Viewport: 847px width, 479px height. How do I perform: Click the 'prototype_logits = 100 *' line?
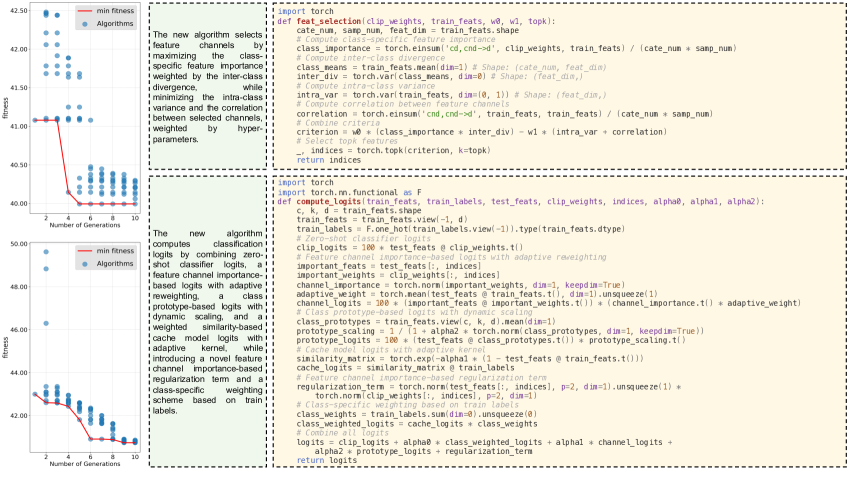tap(490, 340)
